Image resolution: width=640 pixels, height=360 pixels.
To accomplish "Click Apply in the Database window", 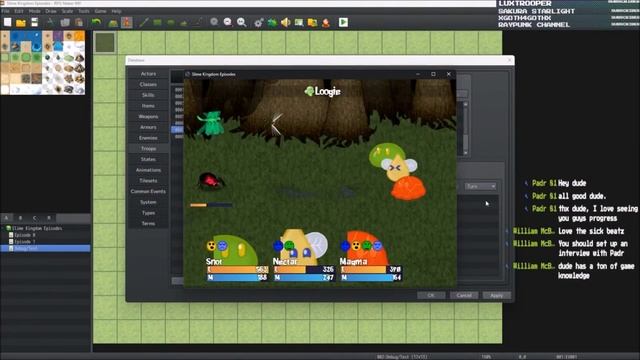I will (x=497, y=296).
